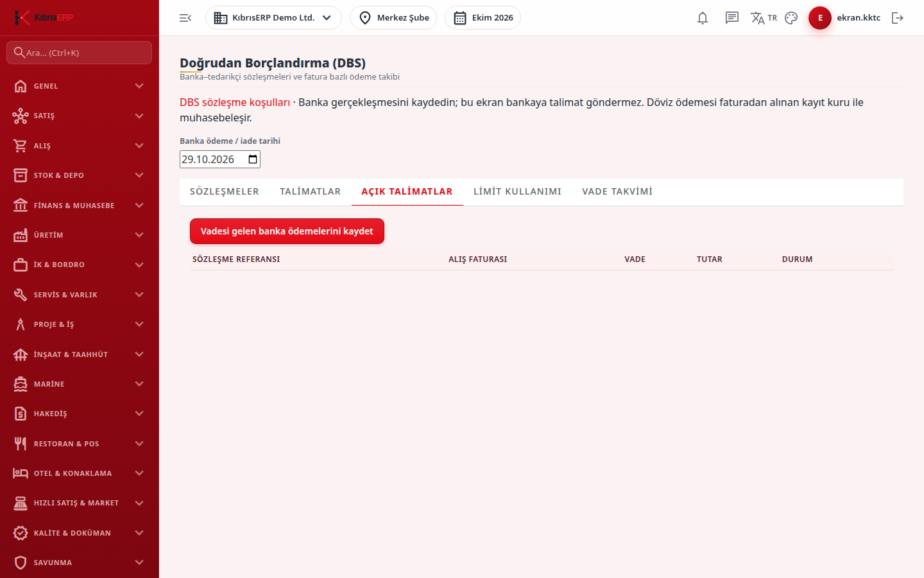
Task: Select the Merkez Şube branch selector
Action: point(393,18)
